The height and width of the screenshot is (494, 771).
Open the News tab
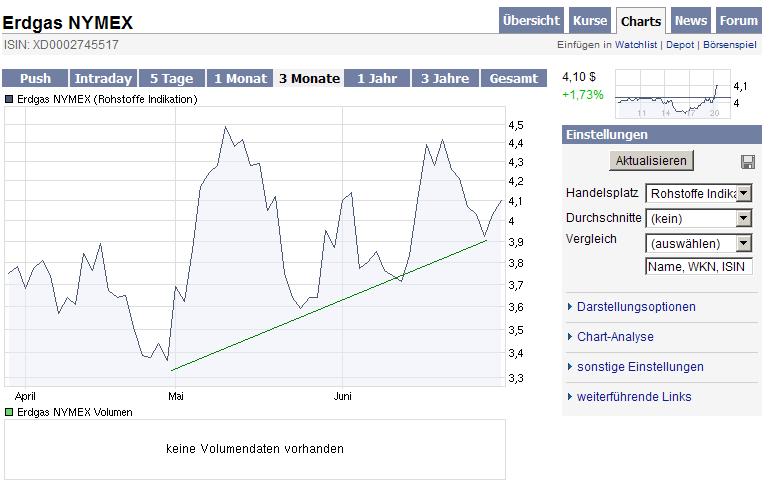point(690,21)
